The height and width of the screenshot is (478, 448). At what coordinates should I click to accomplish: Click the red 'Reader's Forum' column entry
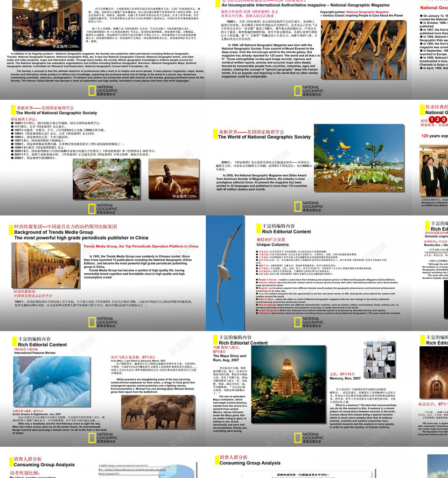tap(267, 279)
